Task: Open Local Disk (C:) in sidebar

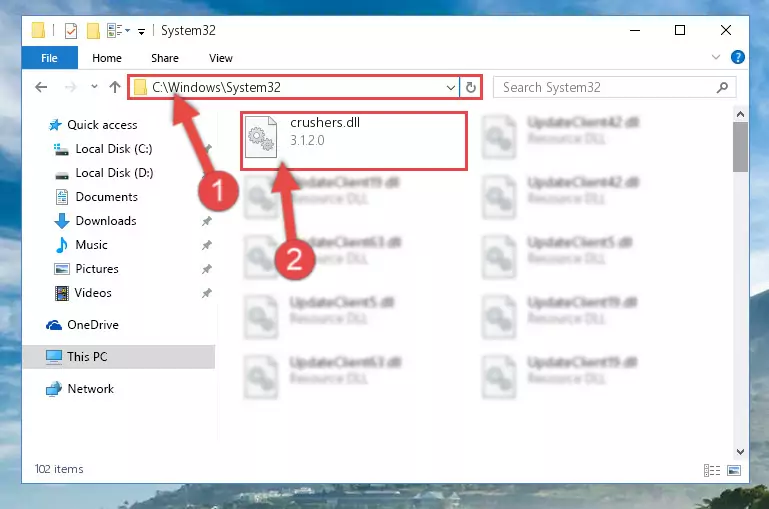Action: 114,149
